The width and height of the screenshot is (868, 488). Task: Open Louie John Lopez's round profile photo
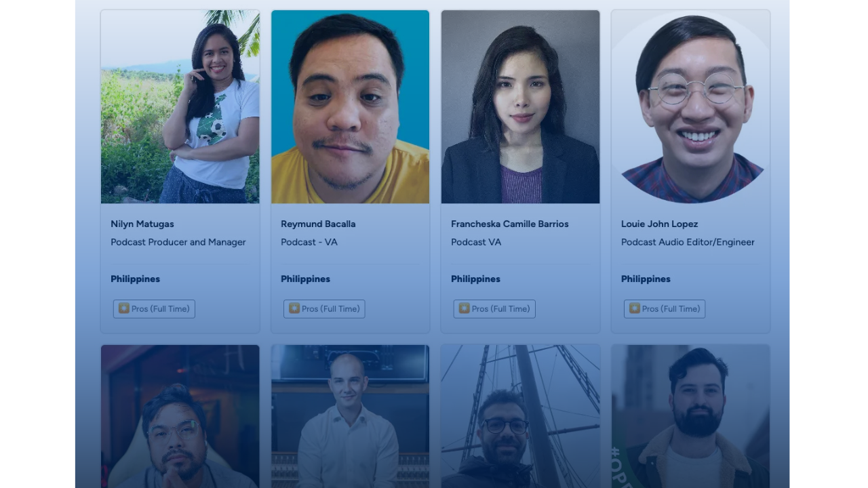(691, 106)
